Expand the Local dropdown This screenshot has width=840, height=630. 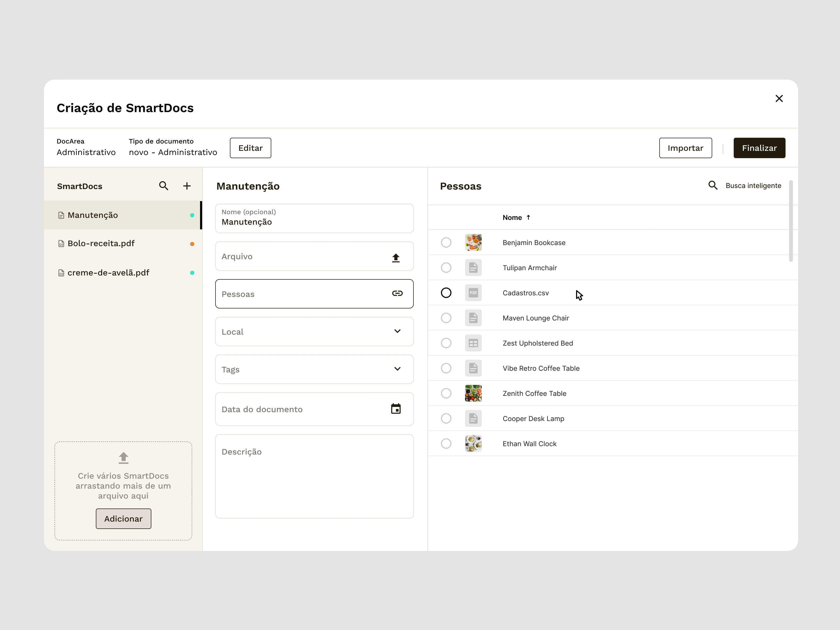397,331
